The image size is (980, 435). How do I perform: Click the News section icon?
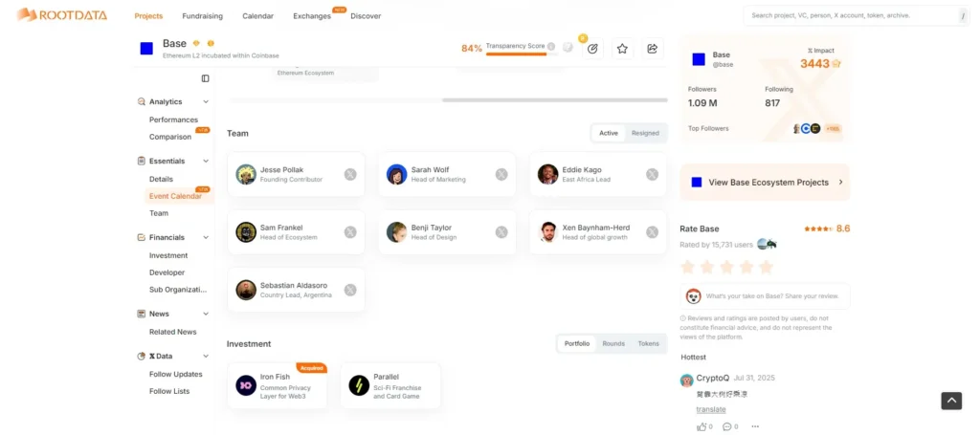point(142,314)
